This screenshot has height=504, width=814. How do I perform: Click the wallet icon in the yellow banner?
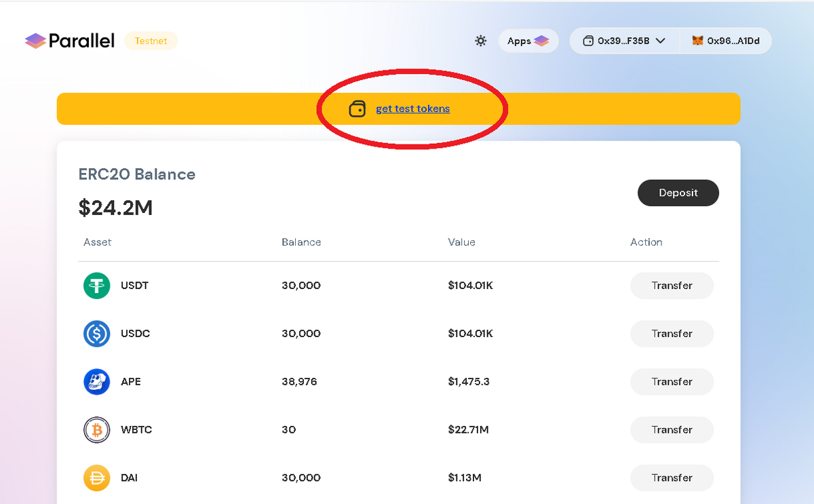click(357, 109)
